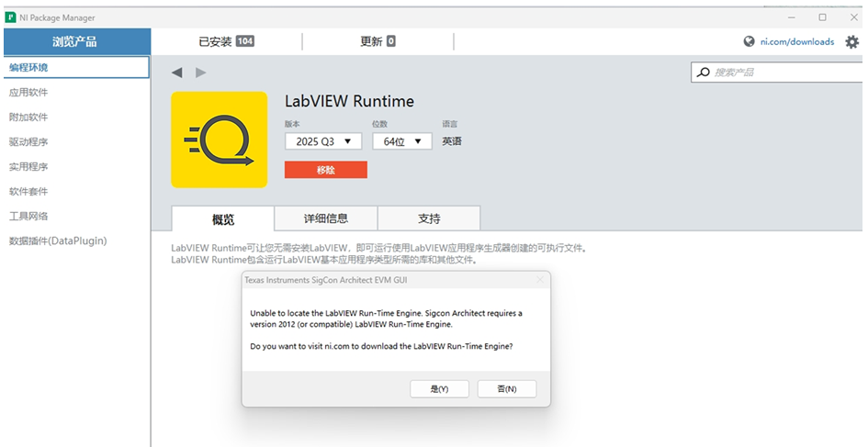Image resolution: width=868 pixels, height=447 pixels.
Task: Open the 位数 64位 dropdown
Action: click(x=402, y=141)
